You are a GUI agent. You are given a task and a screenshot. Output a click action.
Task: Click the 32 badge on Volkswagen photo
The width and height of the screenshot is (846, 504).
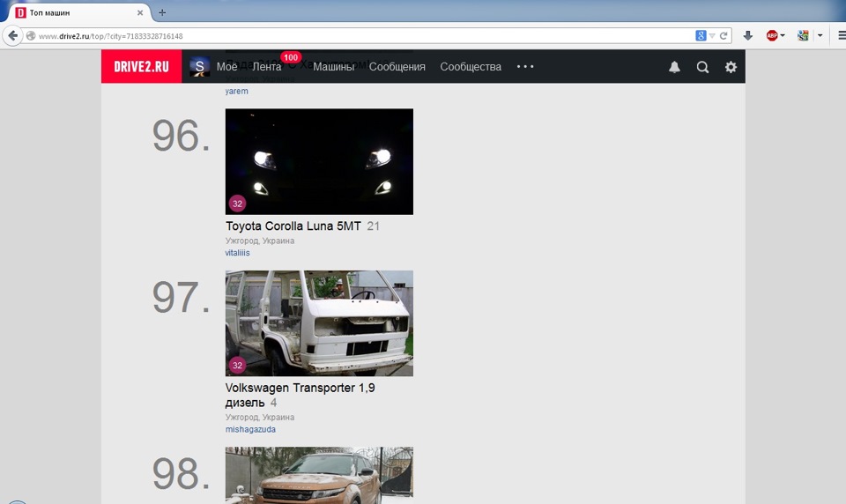tap(237, 366)
